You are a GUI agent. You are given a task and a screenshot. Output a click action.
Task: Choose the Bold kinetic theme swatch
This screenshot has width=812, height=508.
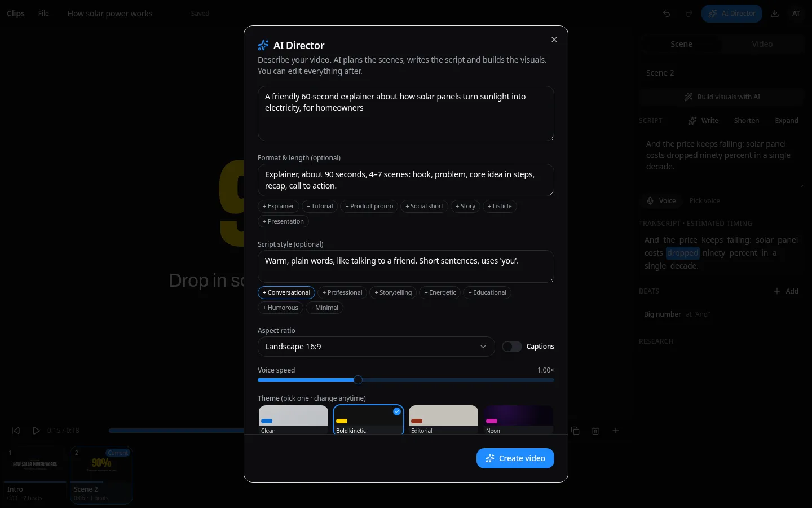(x=368, y=420)
